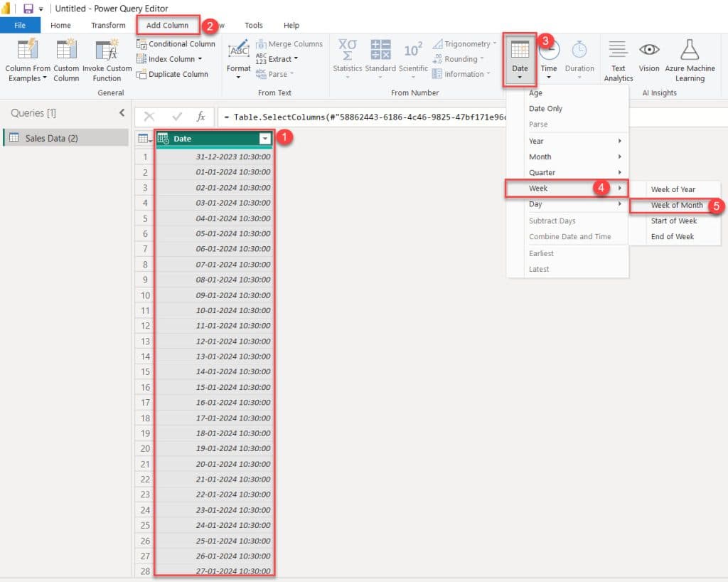Click cell 15-01-2024 10:30:00
728x582 pixels.
(x=214, y=387)
